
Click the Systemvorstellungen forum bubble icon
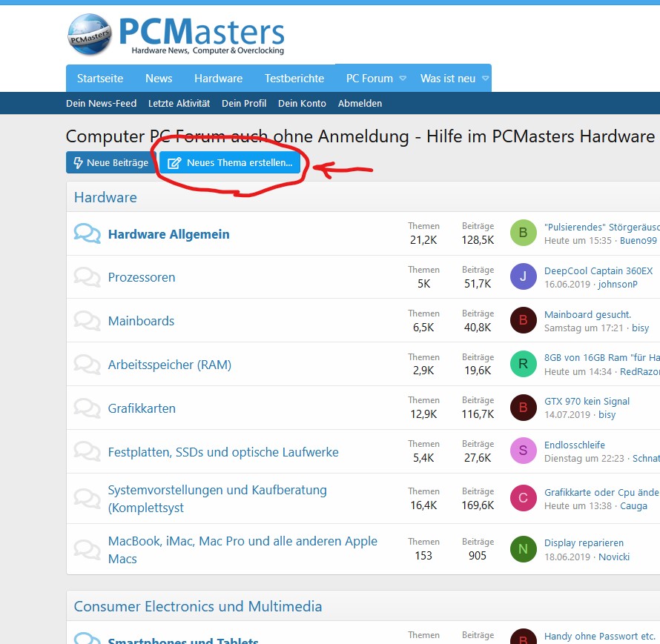[x=87, y=499]
